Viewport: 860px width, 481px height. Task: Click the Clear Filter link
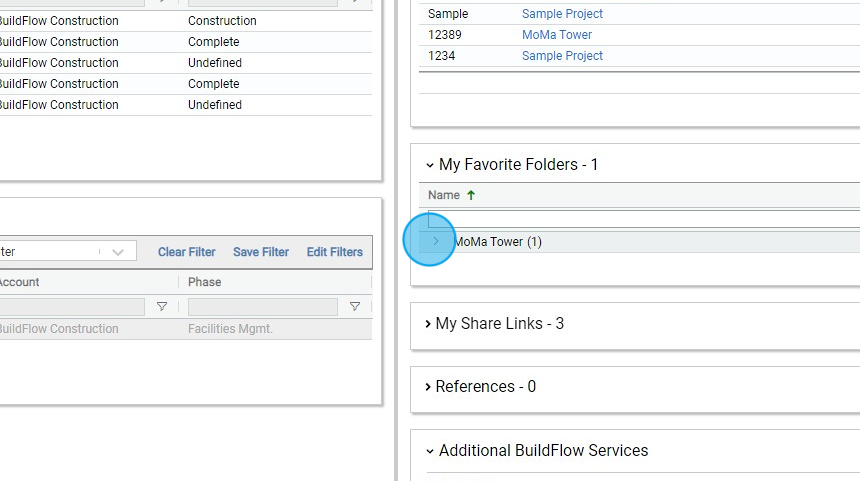click(186, 252)
